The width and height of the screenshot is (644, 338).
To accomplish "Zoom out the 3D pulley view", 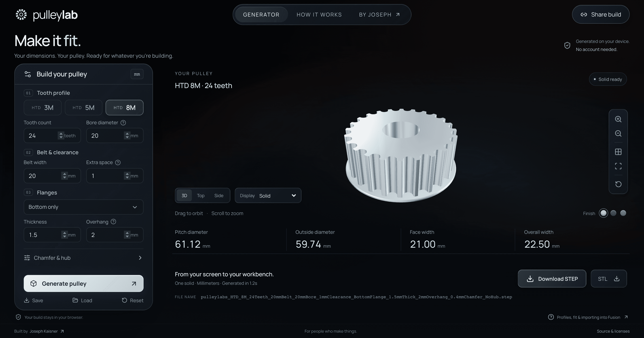I will [x=618, y=133].
